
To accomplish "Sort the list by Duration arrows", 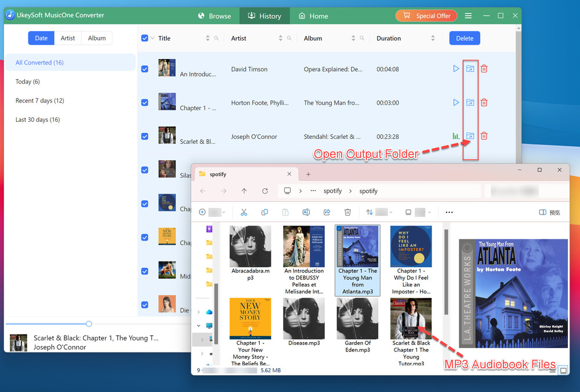I will tap(433, 38).
